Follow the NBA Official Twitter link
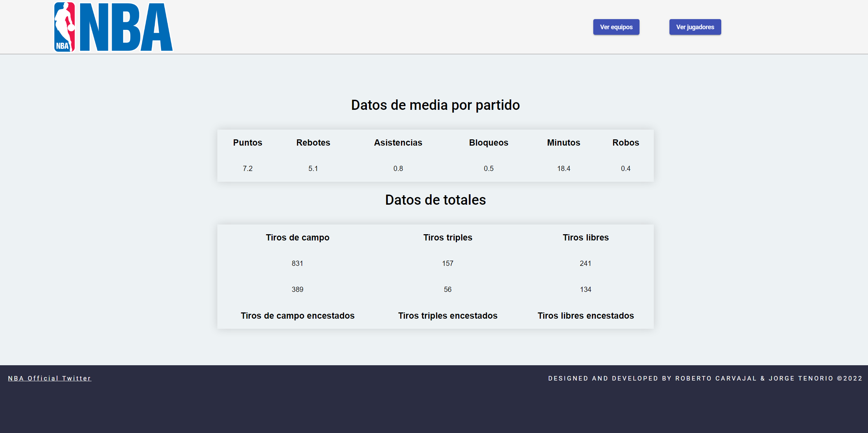 click(50, 378)
